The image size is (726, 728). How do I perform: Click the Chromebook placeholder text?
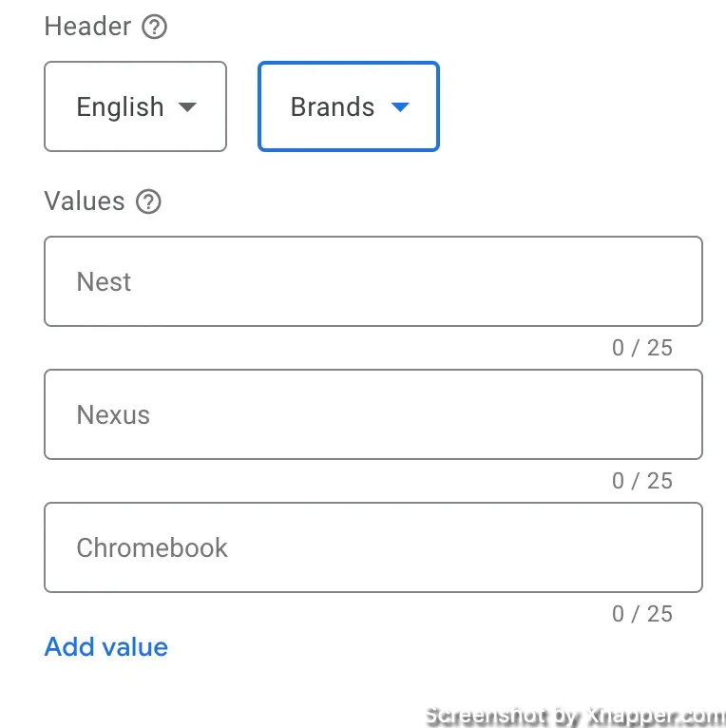(152, 548)
